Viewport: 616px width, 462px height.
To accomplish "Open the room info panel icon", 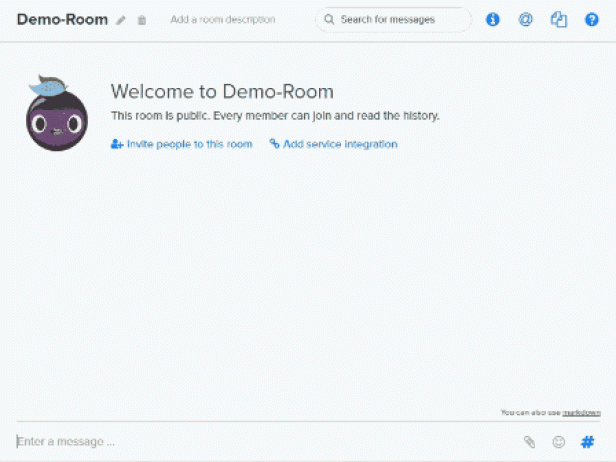I will [x=493, y=19].
